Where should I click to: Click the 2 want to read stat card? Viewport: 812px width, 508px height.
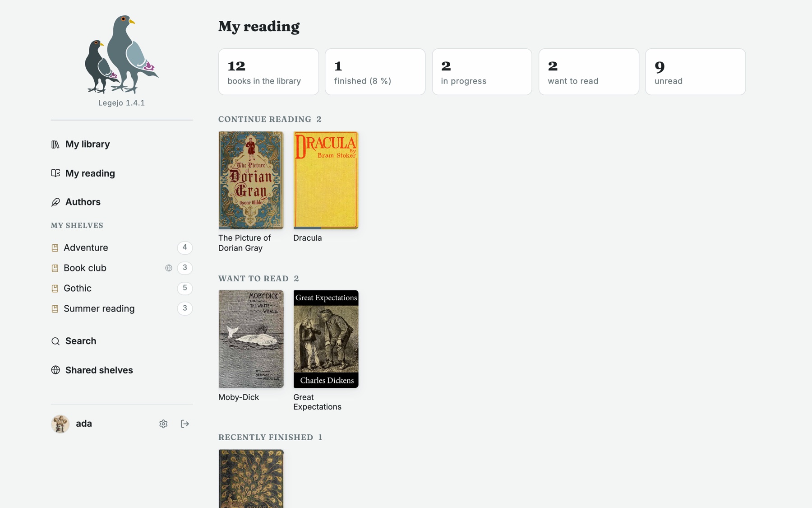click(x=589, y=72)
